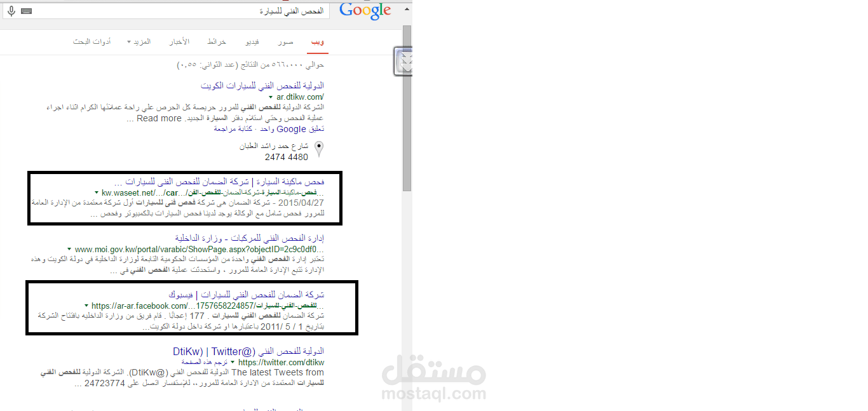Click the https://twitter.com/dtikw URL text

point(281,362)
